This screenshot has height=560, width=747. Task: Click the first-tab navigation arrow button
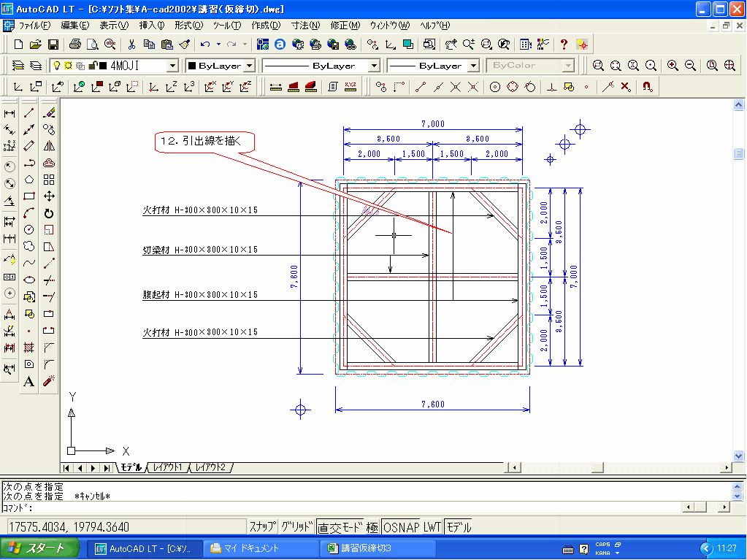coord(66,468)
